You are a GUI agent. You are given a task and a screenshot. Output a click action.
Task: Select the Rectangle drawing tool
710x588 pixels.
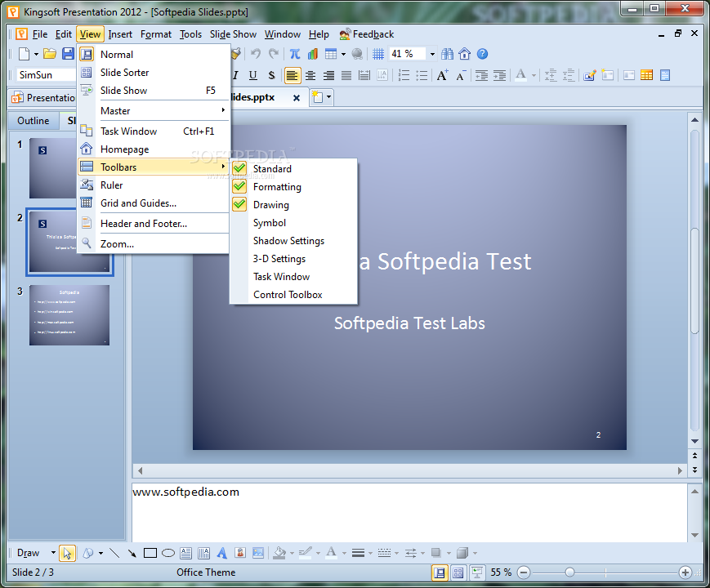click(150, 553)
